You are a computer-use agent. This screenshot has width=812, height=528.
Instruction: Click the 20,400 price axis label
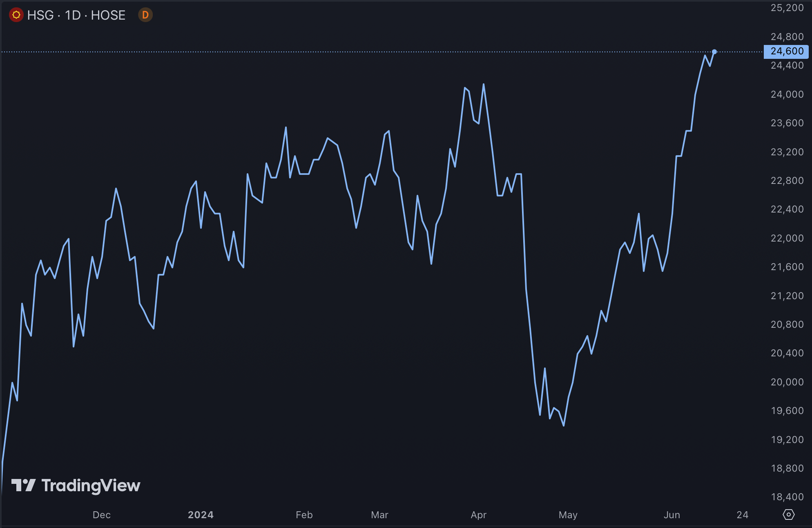(x=787, y=353)
